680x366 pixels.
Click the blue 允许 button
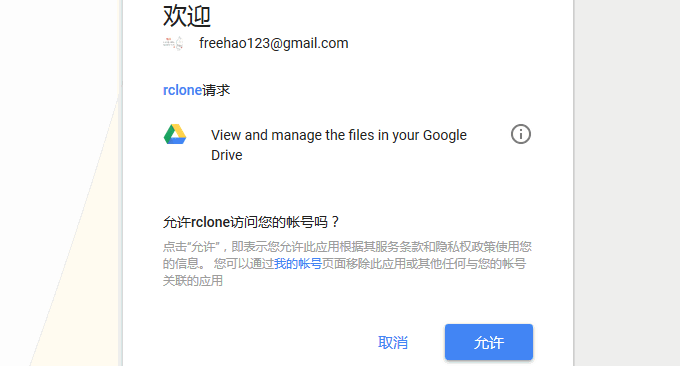(x=489, y=342)
